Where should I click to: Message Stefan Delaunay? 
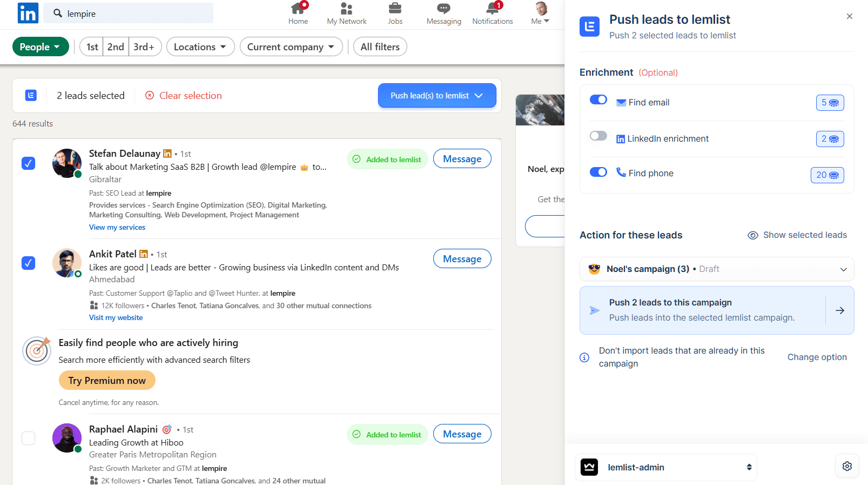pos(462,159)
